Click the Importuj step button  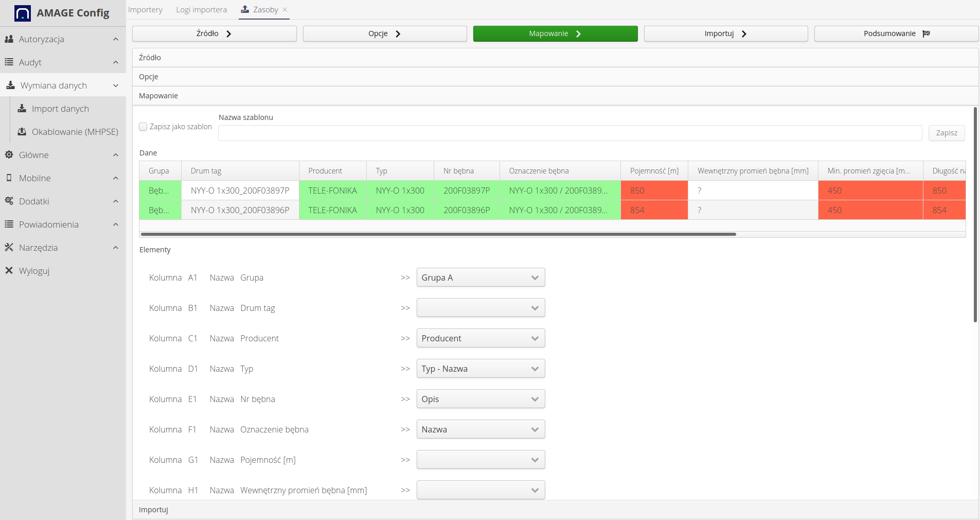[x=725, y=33]
